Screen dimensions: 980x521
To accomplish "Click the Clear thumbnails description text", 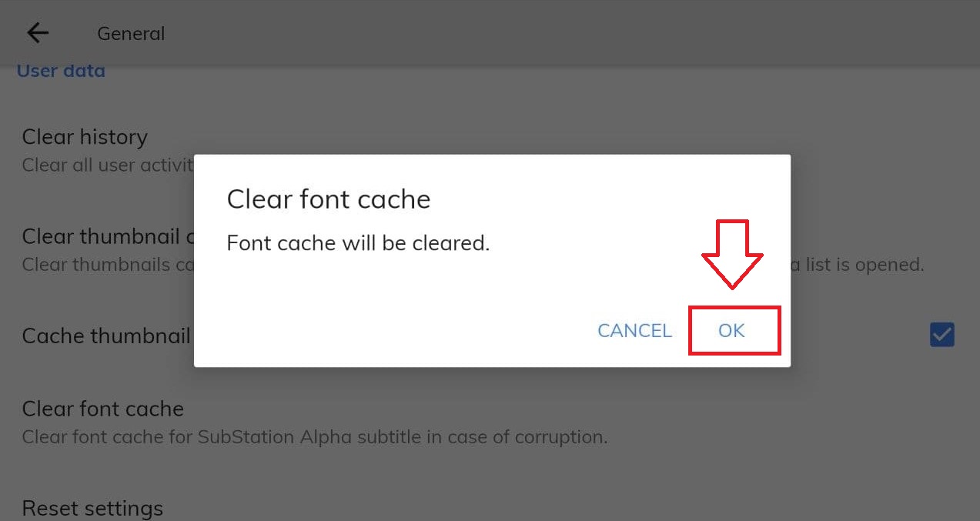I will pos(105,265).
